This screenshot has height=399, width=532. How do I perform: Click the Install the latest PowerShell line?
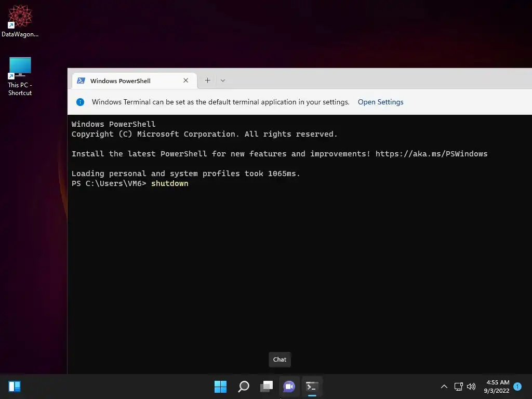pos(279,154)
